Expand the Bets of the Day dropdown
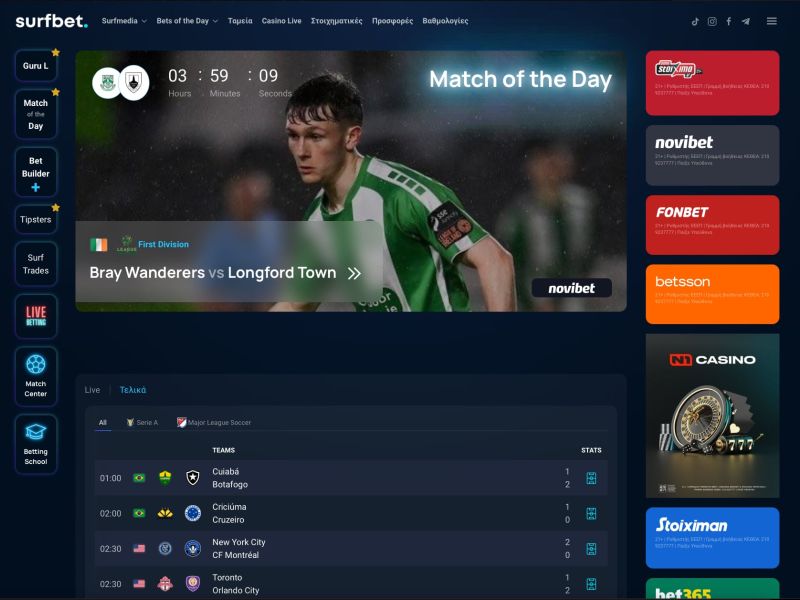This screenshot has width=800, height=600. pos(187,21)
